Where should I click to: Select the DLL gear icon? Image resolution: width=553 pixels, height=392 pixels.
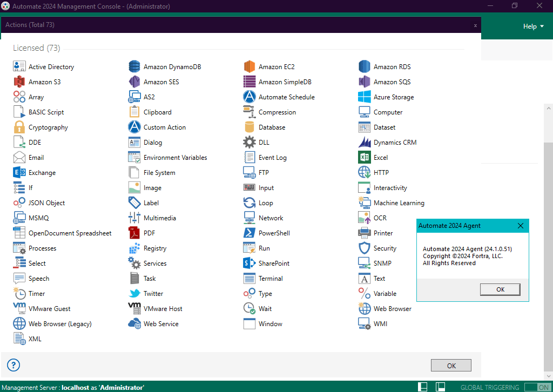pos(249,142)
